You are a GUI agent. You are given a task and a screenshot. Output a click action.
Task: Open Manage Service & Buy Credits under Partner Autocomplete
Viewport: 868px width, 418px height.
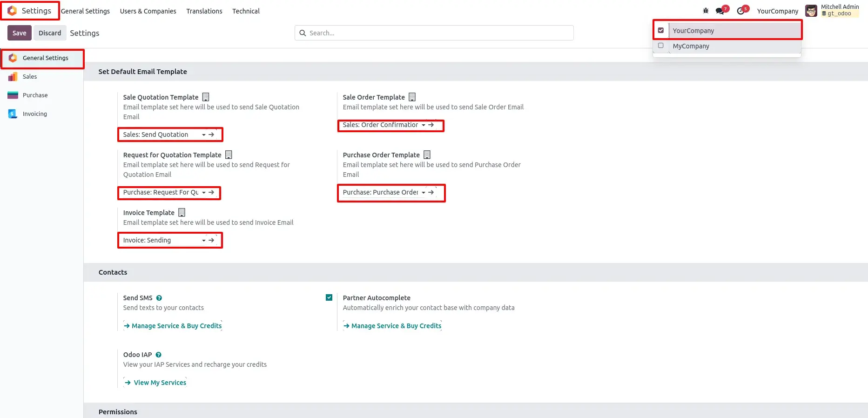[x=392, y=326]
